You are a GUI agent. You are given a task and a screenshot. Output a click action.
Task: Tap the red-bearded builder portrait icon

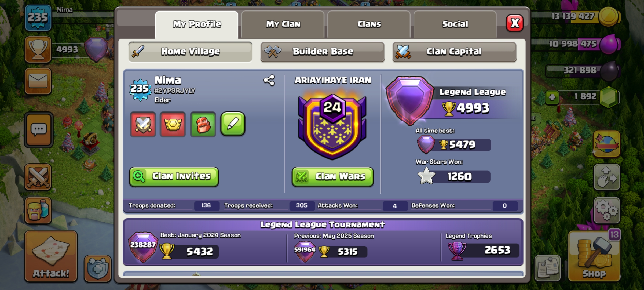tap(203, 124)
